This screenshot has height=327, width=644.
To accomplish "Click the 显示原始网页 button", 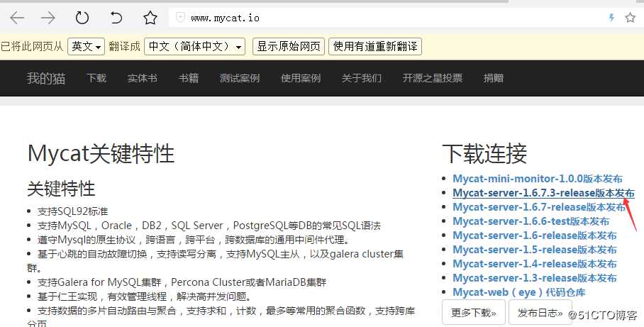I will [x=289, y=46].
